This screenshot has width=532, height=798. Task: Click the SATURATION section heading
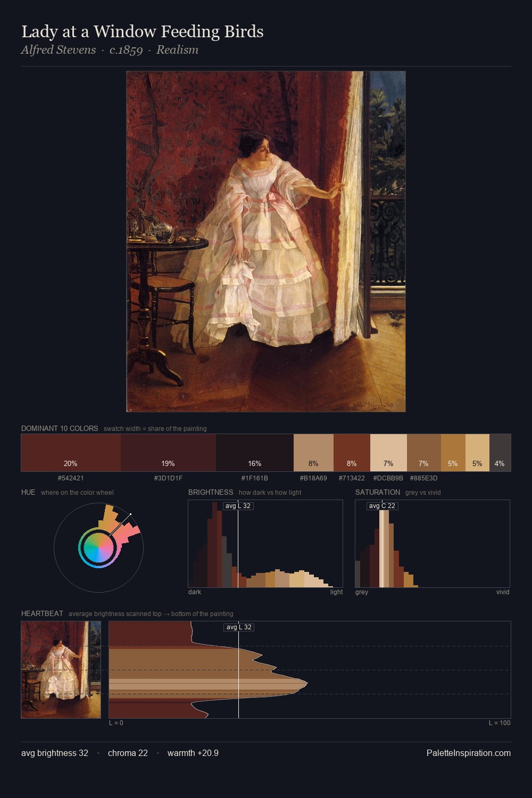tap(378, 492)
